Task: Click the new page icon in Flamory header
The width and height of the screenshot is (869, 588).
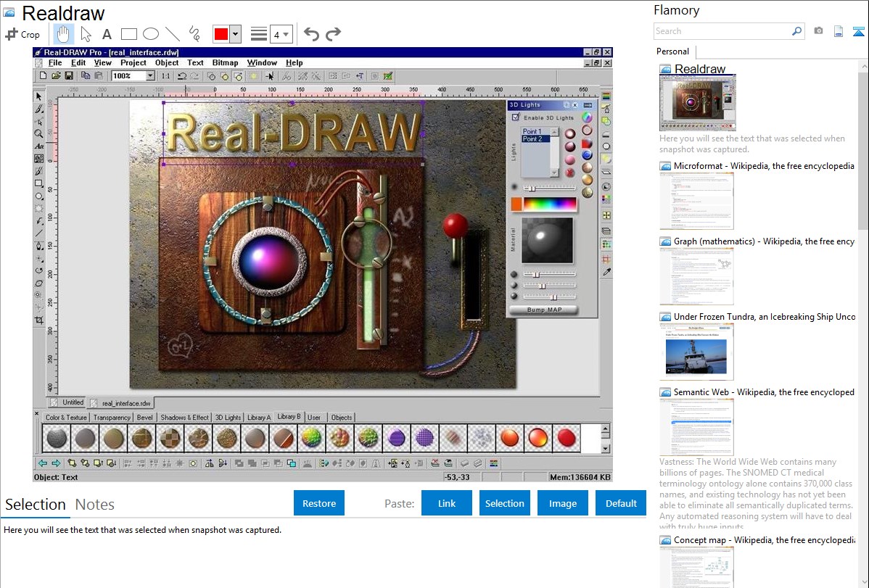Action: click(839, 31)
